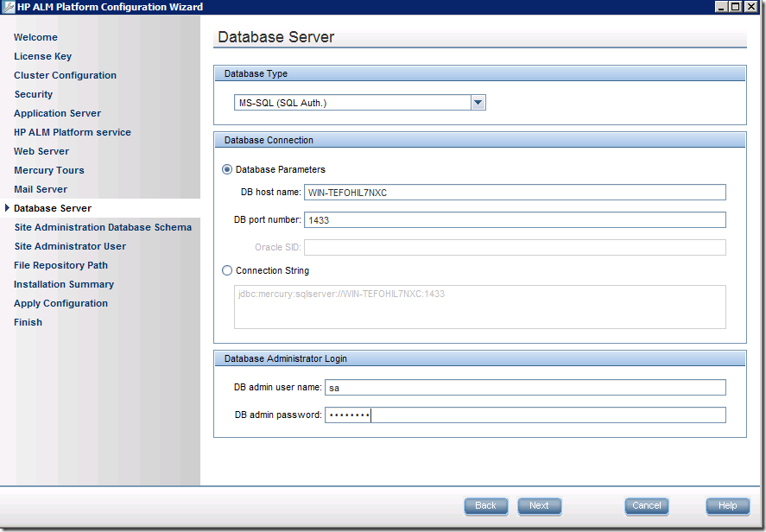Click the Database Type section header
This screenshot has width=766, height=532.
(480, 73)
